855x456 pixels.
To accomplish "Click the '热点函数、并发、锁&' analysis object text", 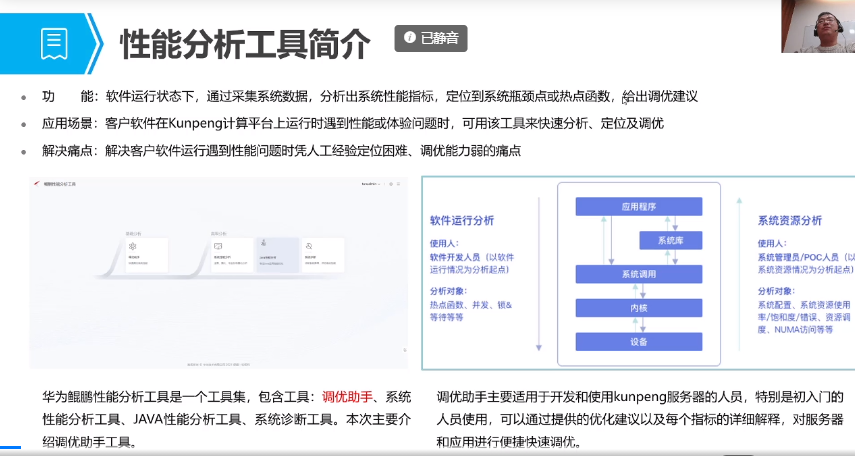I will (471, 305).
